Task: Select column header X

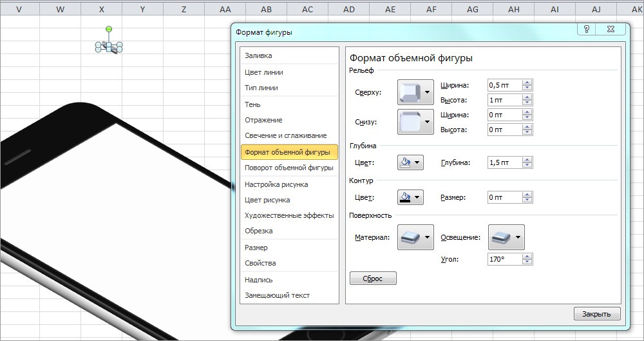Action: coord(102,9)
